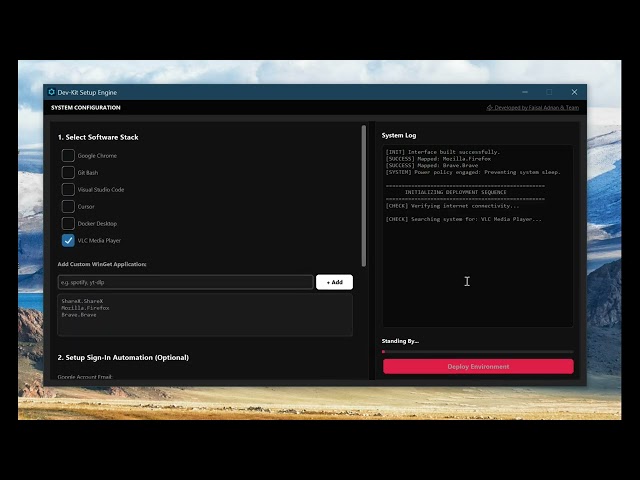This screenshot has height=480, width=640.
Task: Click the Standing By status text
Action: [x=400, y=341]
